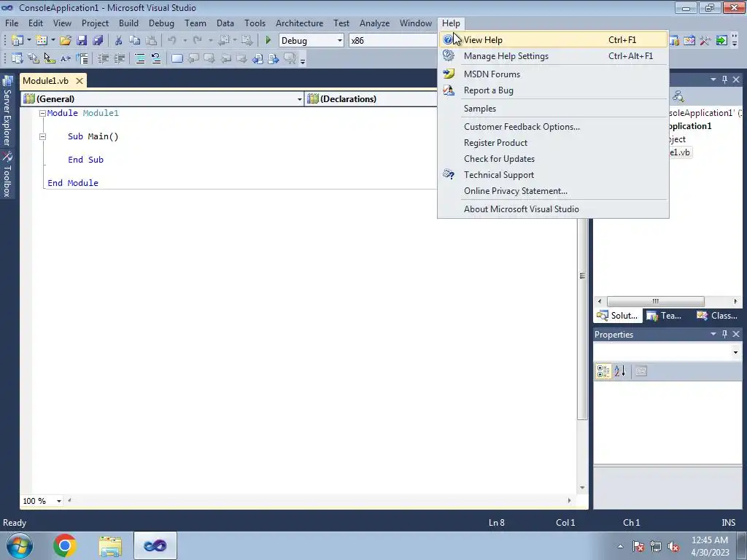Click the Add New Item toolbar icon

[42, 41]
